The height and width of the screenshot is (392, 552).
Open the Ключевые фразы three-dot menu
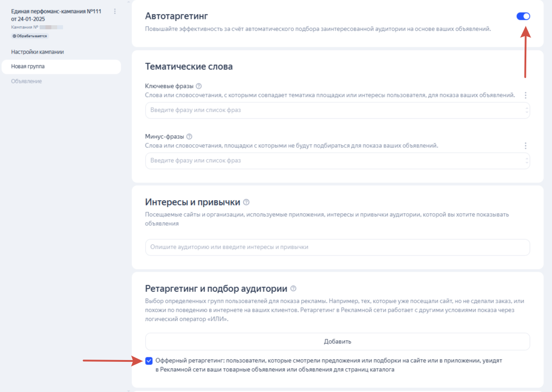525,96
